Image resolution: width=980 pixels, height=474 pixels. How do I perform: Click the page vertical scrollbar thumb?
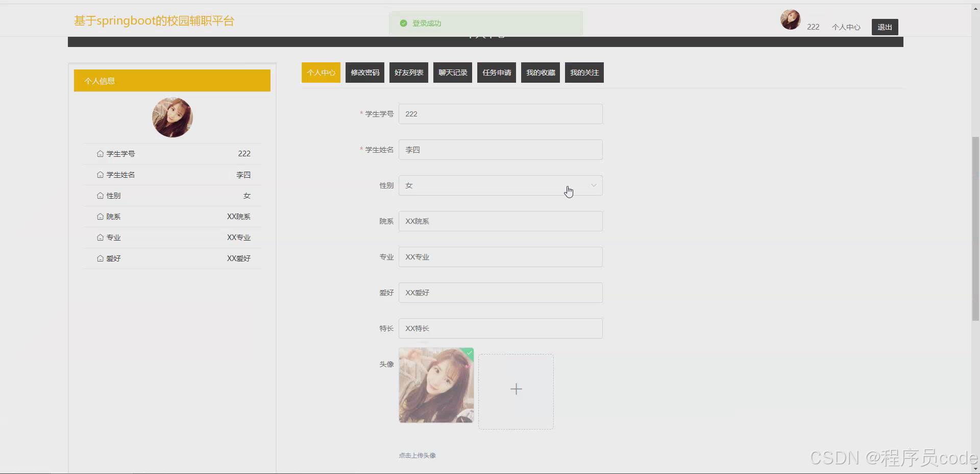[975, 228]
